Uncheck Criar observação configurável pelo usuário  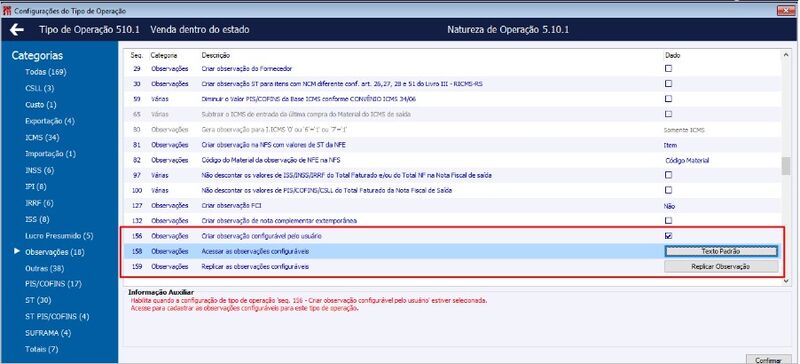(668, 236)
